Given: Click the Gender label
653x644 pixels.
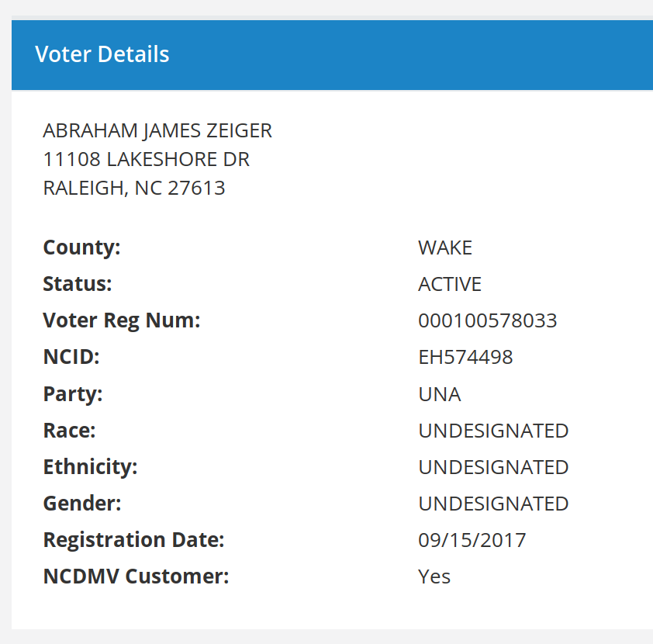Looking at the screenshot, I should pos(82,504).
